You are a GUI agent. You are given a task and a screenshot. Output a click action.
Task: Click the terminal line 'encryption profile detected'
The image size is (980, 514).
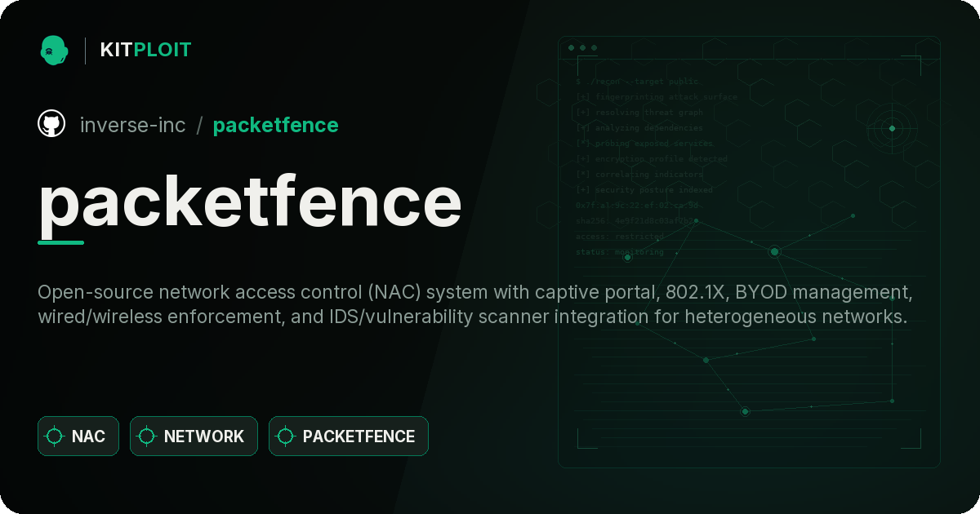point(652,159)
